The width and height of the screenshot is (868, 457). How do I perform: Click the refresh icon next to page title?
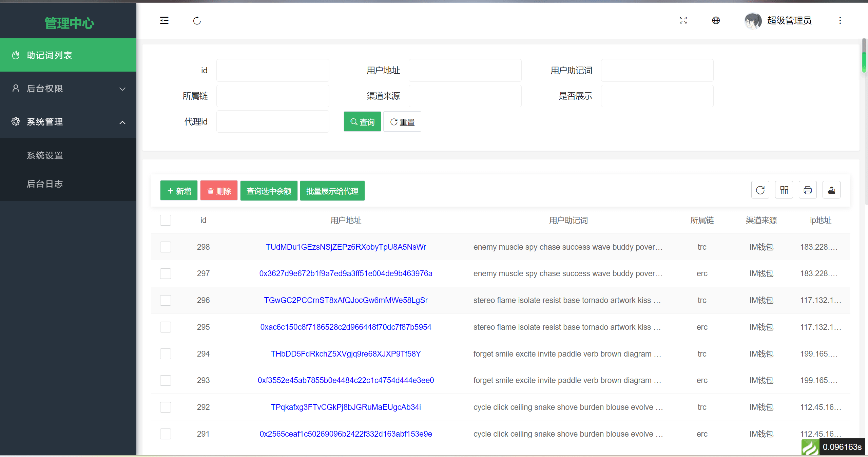coord(197,21)
